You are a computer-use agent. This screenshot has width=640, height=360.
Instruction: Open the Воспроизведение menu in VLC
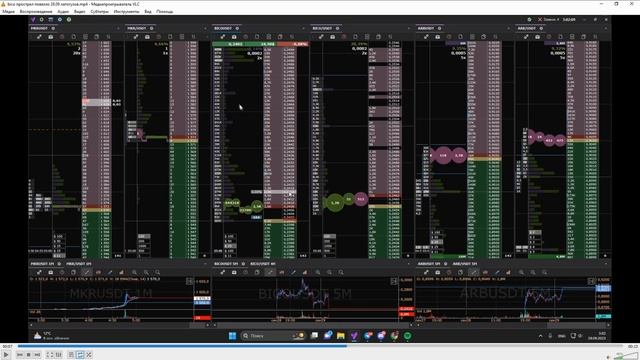coord(36,11)
